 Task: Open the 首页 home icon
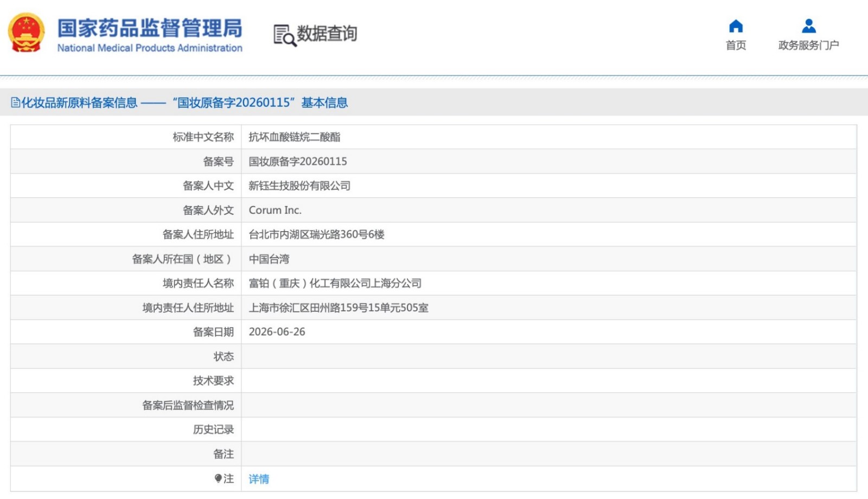coord(736,26)
